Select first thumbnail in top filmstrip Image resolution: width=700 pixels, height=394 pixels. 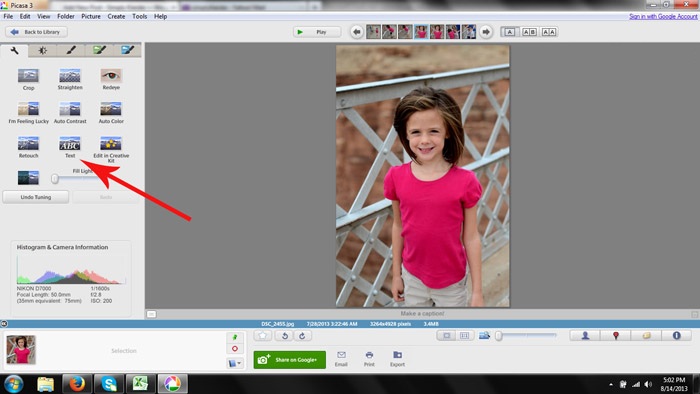click(373, 32)
